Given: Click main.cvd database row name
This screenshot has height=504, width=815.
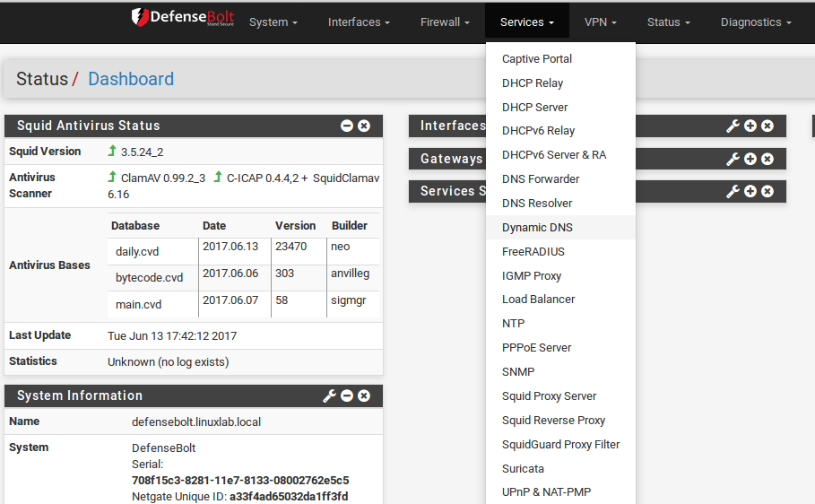Looking at the screenshot, I should [138, 304].
